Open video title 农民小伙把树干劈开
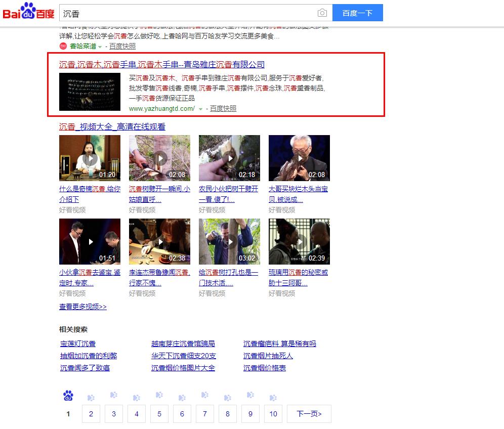 point(228,194)
